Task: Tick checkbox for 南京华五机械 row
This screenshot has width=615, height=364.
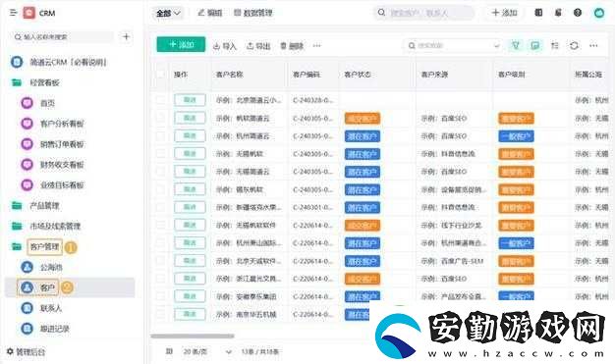Action: tap(161, 314)
